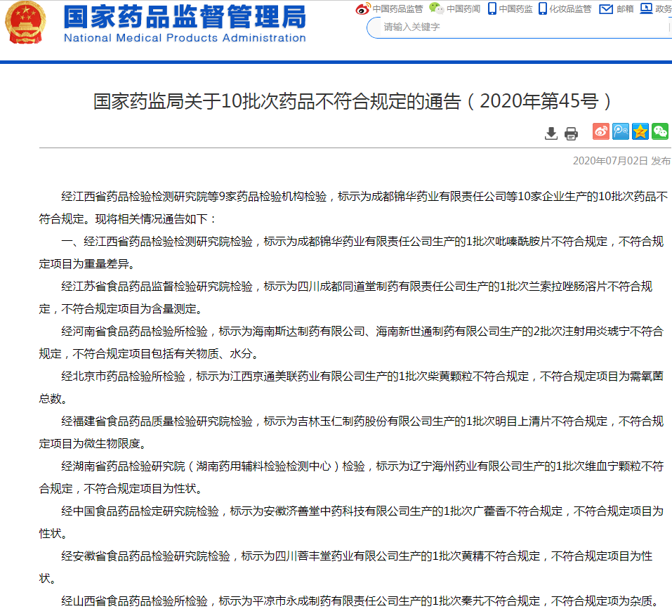Click the text 不符合规定项目为含量测定
This screenshot has width=672, height=616.
point(129,309)
